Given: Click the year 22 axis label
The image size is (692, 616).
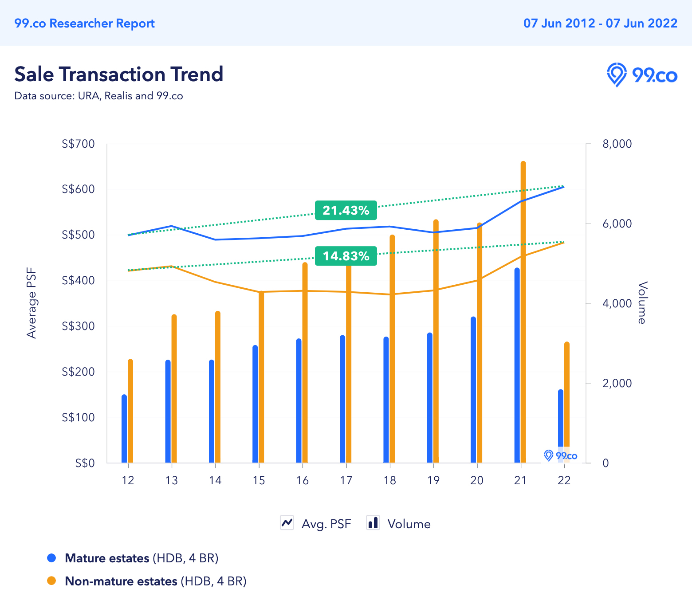Looking at the screenshot, I should pyautogui.click(x=564, y=480).
